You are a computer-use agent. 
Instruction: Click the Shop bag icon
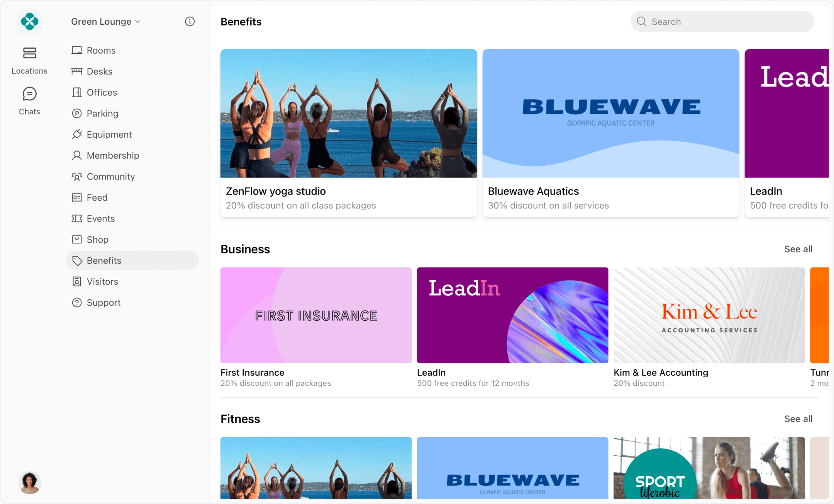pyautogui.click(x=77, y=239)
